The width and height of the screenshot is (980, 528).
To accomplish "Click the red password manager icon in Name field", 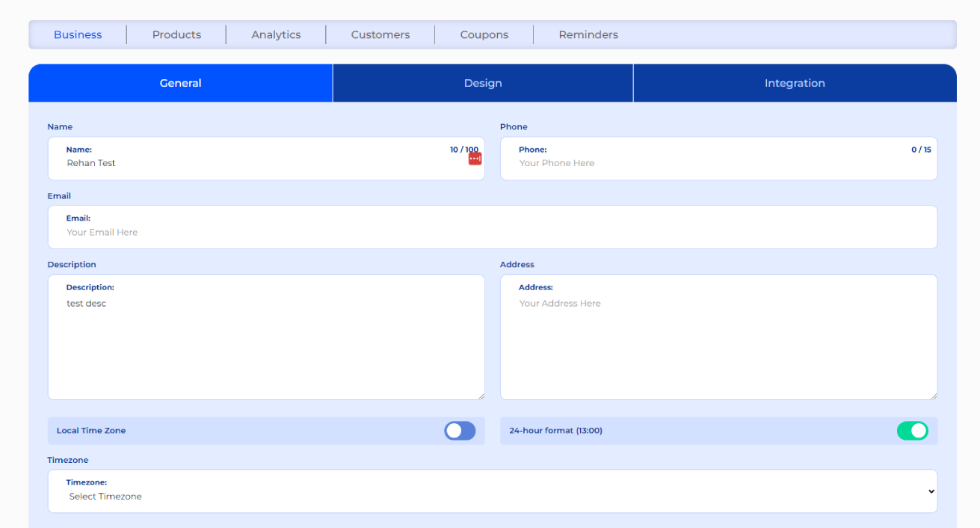I will (x=475, y=159).
